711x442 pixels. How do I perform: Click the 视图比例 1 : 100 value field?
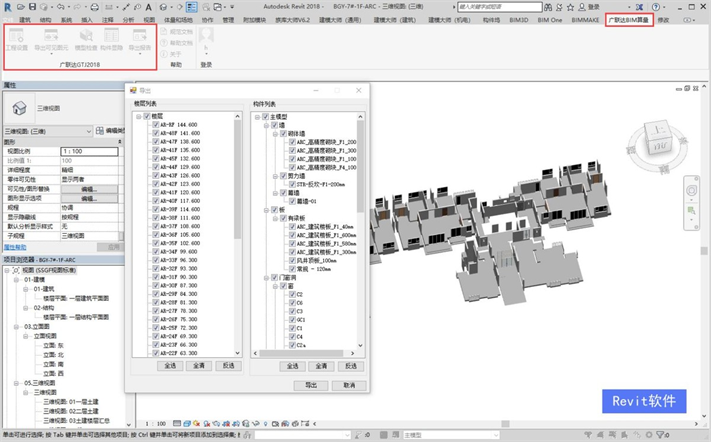pyautogui.click(x=89, y=151)
